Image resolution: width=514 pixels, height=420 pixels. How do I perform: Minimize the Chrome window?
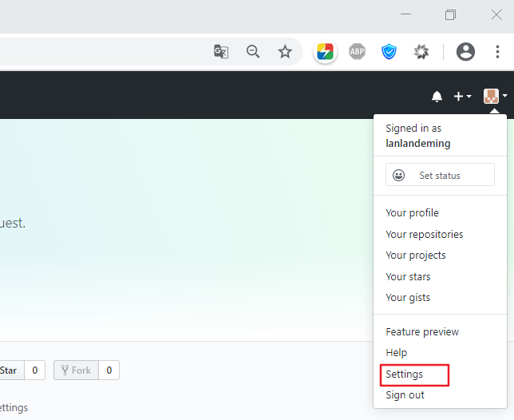click(x=405, y=14)
